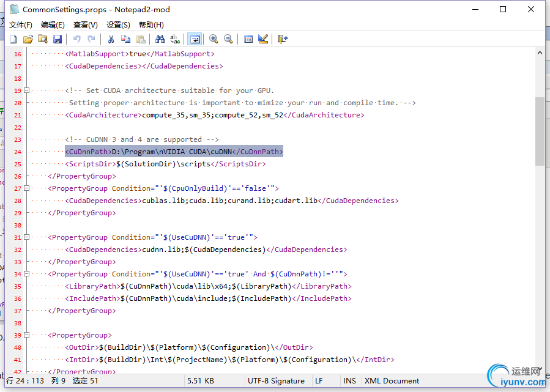Click XML Document in the status bar
This screenshot has width=550, height=392.
(392, 380)
